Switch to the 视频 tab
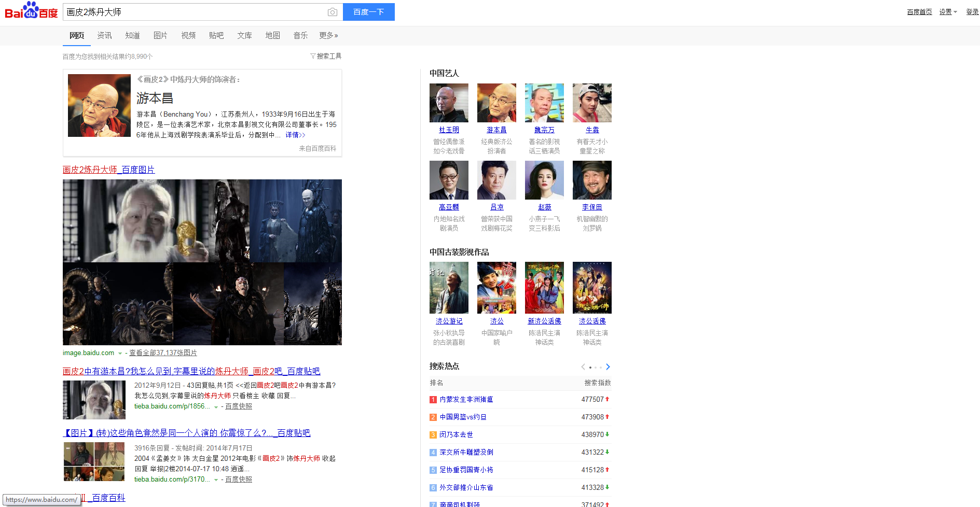This screenshot has width=980, height=507. click(x=188, y=35)
